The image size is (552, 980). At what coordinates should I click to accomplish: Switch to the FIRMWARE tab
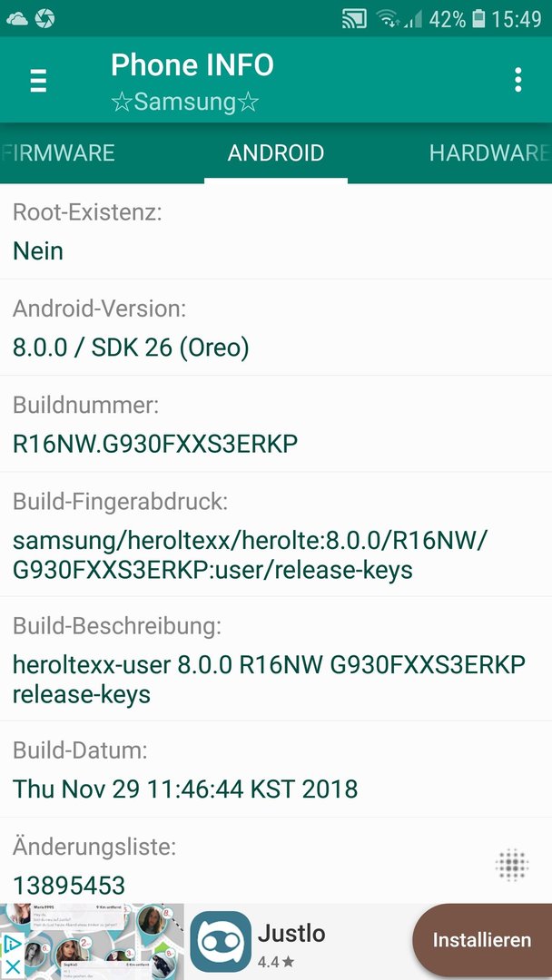58,153
